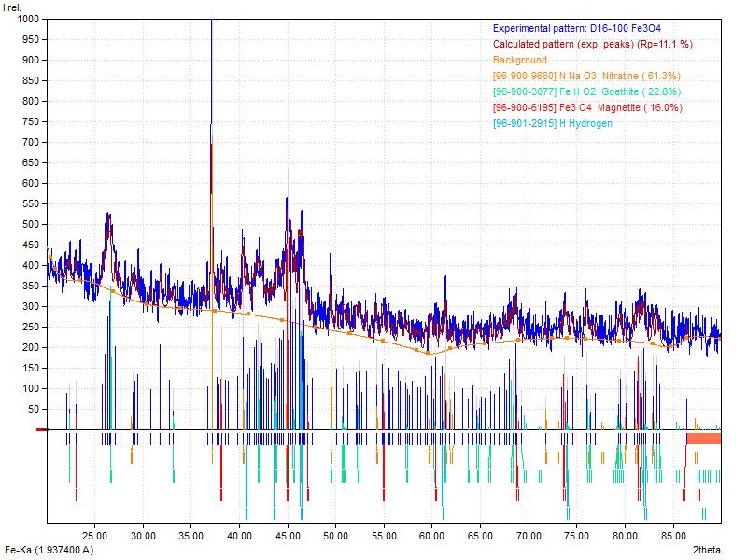Click the 'I rel.' y-axis title
This screenshot has width=747, height=560.
click(x=12, y=7)
